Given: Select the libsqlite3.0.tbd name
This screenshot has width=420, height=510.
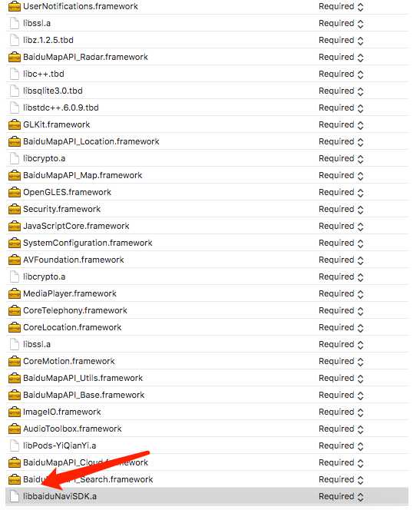Looking at the screenshot, I should tap(53, 91).
